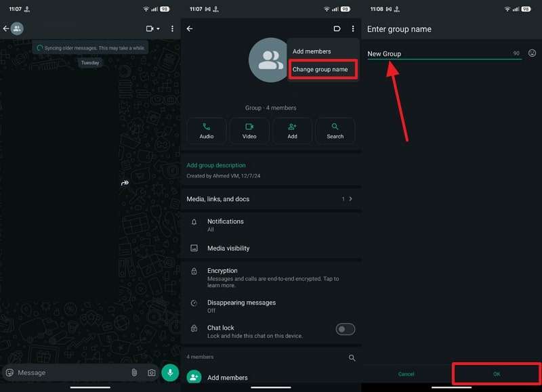Open the camera icon in message bar
Screen dimensions: 542x392
(152, 372)
